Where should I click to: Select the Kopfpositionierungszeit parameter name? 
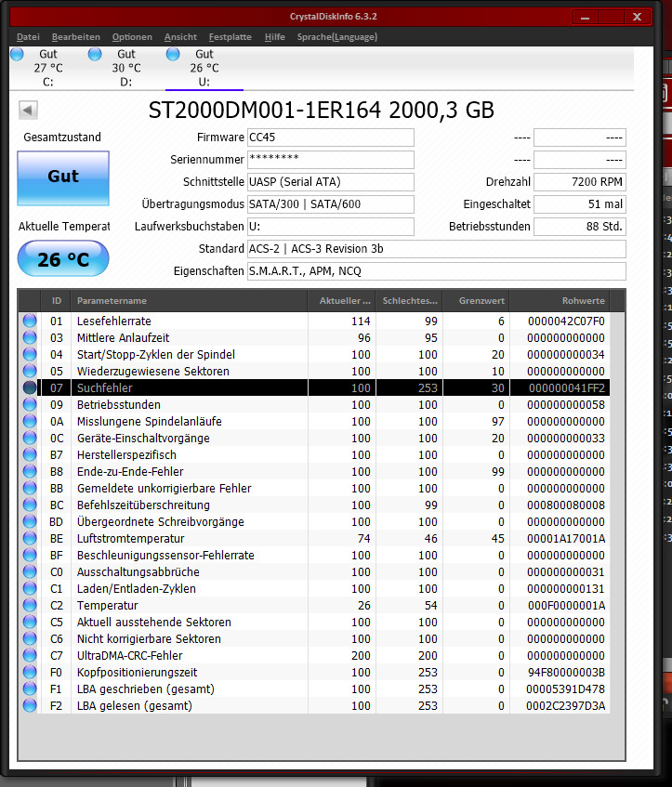(138, 673)
